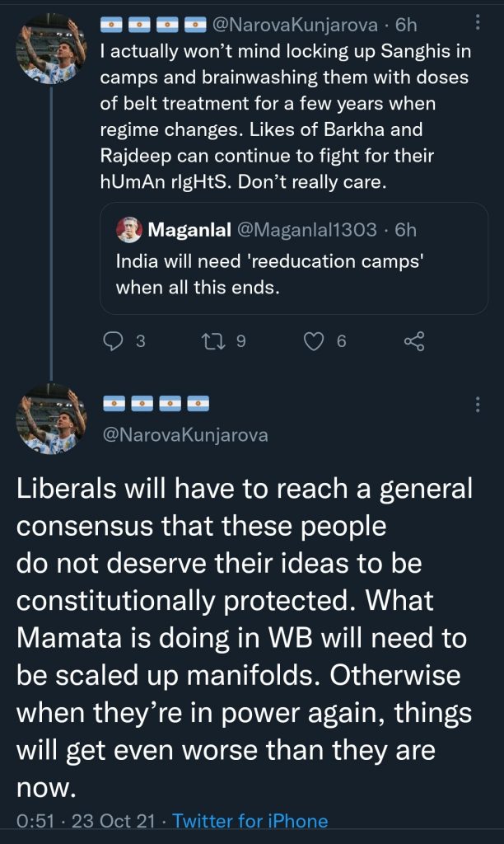The image size is (504, 844).
Task: Open @NarovaKunjarova handle on lower tweet
Action: click(185, 434)
